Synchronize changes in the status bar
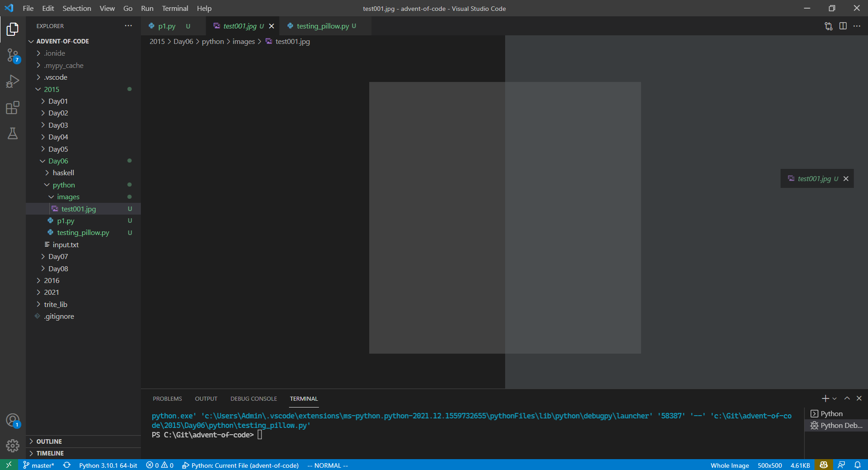 (67, 465)
